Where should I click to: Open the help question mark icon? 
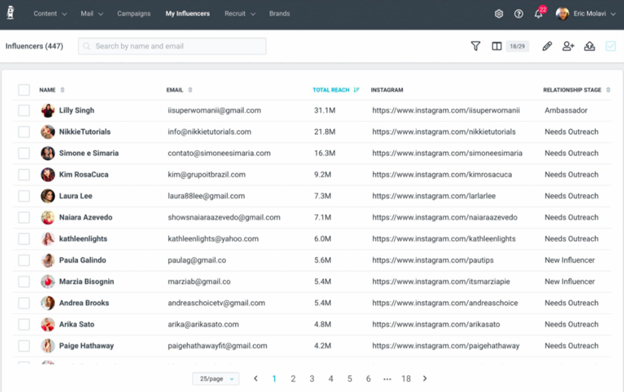click(x=519, y=14)
